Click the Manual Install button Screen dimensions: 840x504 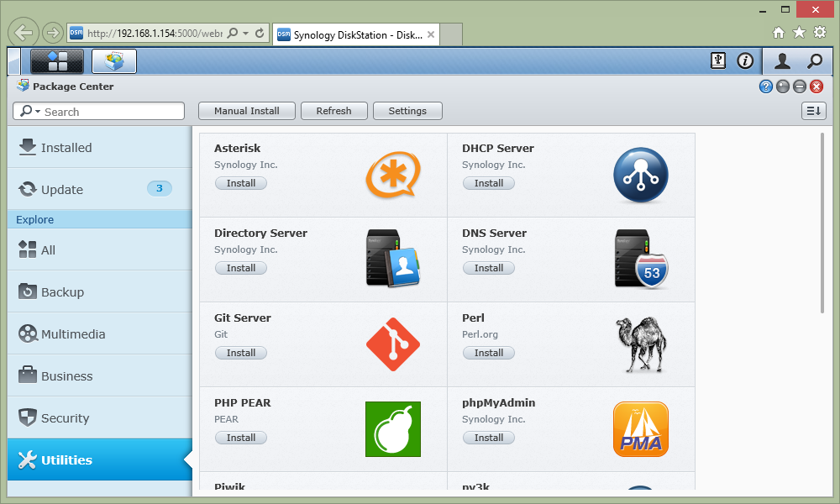click(x=246, y=111)
